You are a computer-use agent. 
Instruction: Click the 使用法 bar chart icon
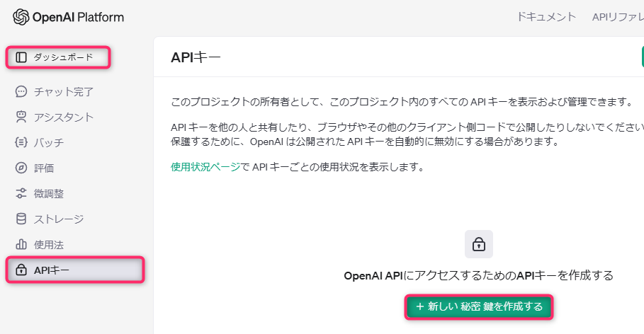(x=21, y=244)
